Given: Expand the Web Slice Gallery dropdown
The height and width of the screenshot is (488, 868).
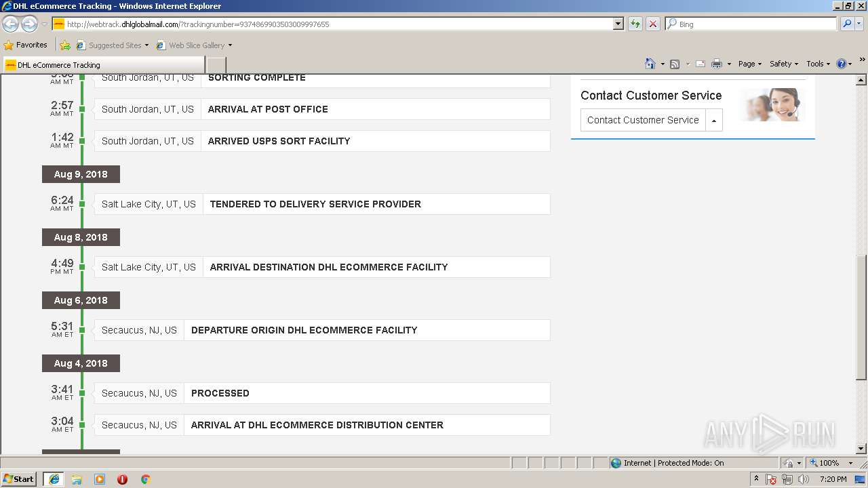Looking at the screenshot, I should pos(230,45).
